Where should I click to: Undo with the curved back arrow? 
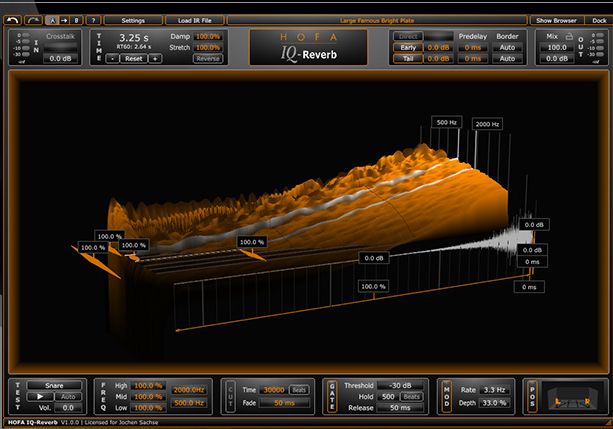click(x=13, y=20)
